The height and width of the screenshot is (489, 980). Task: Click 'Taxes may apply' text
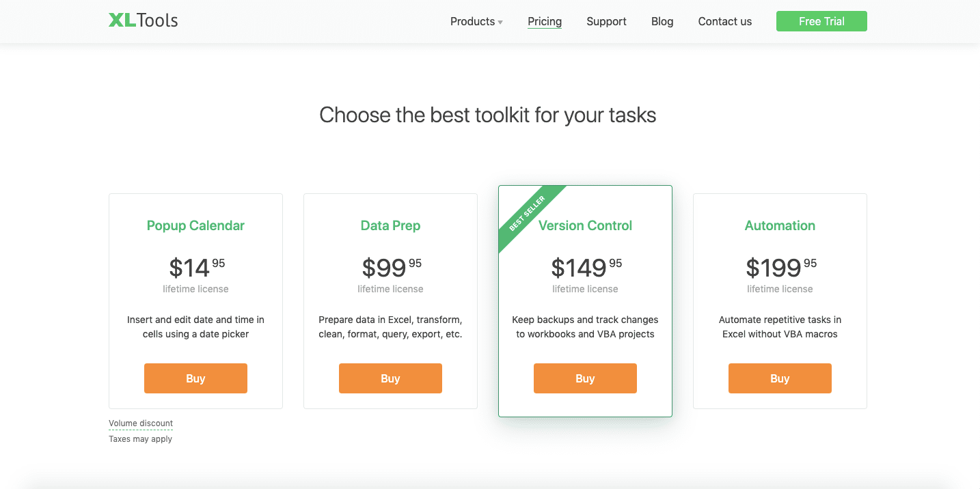(x=140, y=439)
